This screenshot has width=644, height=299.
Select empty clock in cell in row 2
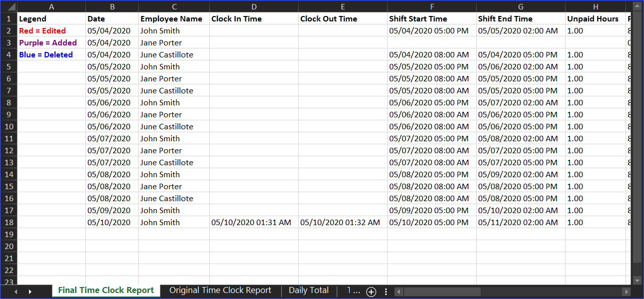(x=254, y=31)
